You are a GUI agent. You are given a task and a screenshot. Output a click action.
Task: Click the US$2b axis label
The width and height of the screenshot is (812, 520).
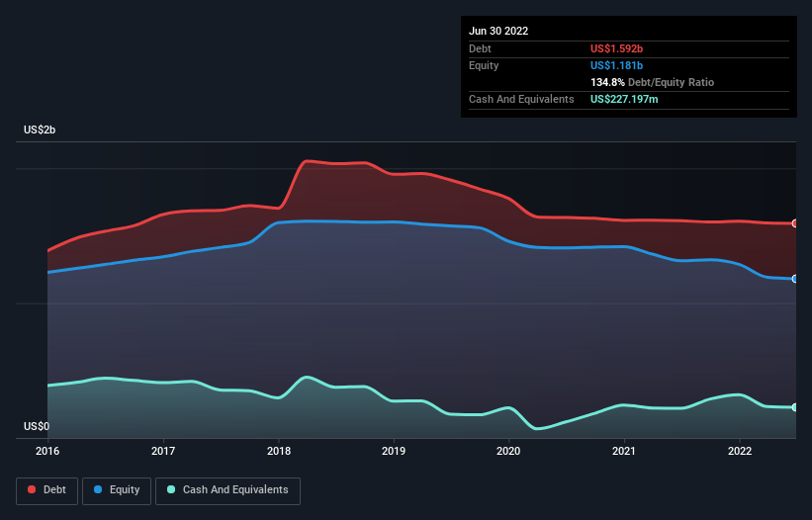click(x=40, y=130)
